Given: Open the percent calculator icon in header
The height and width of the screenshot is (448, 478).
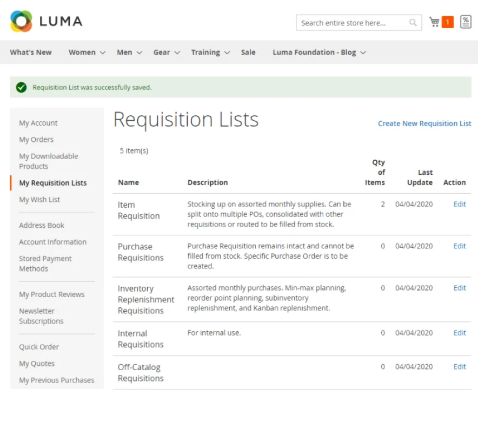Looking at the screenshot, I should pyautogui.click(x=466, y=22).
